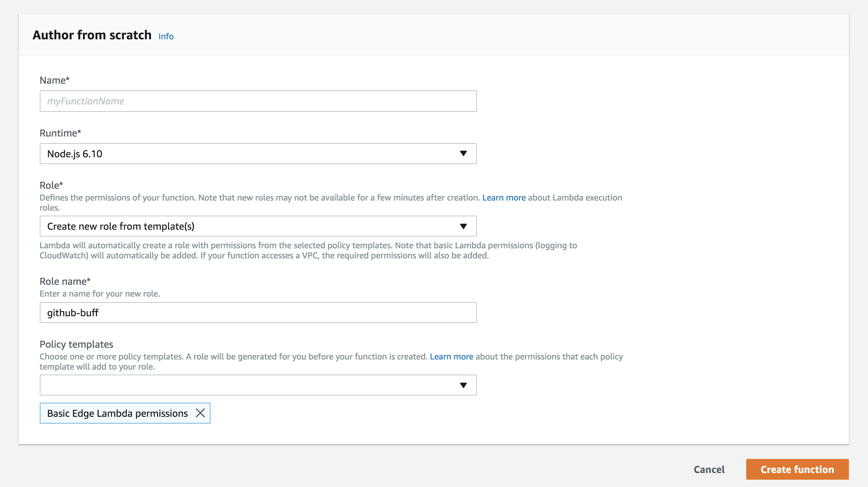Screen dimensions: 868x487
Task: Click the Runtime dropdown arrow icon
Action: click(463, 154)
